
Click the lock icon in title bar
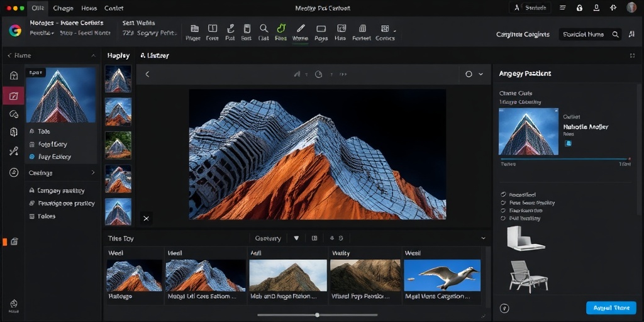[579, 8]
